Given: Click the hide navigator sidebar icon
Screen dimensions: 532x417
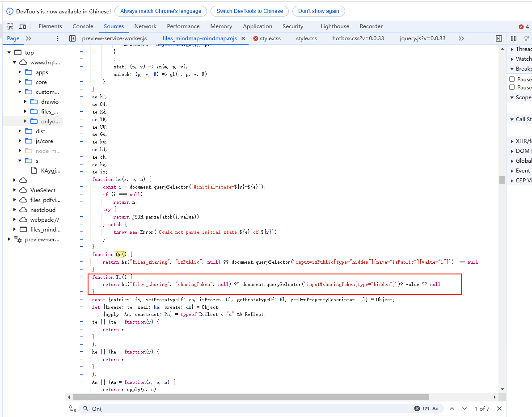Looking at the screenshot, I should [72, 38].
